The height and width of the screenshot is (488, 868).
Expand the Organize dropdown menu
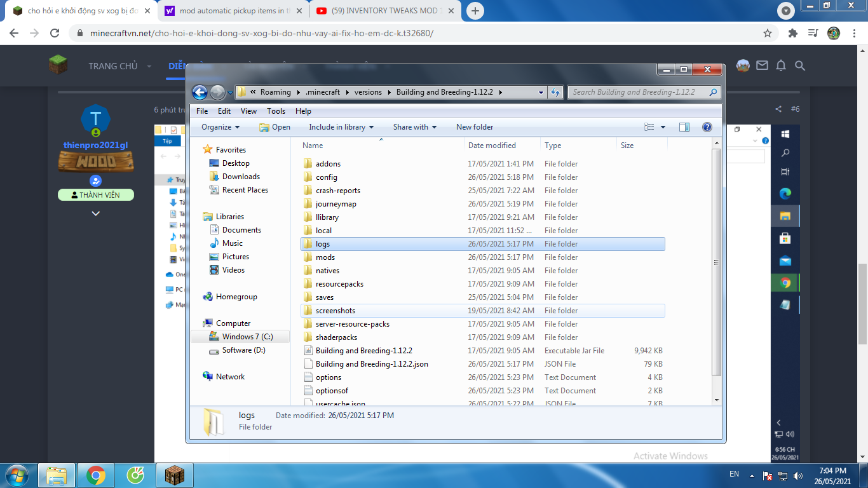click(220, 127)
